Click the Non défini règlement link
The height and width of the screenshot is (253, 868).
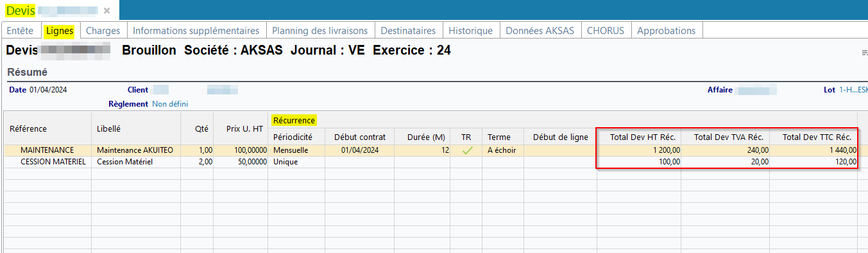170,103
